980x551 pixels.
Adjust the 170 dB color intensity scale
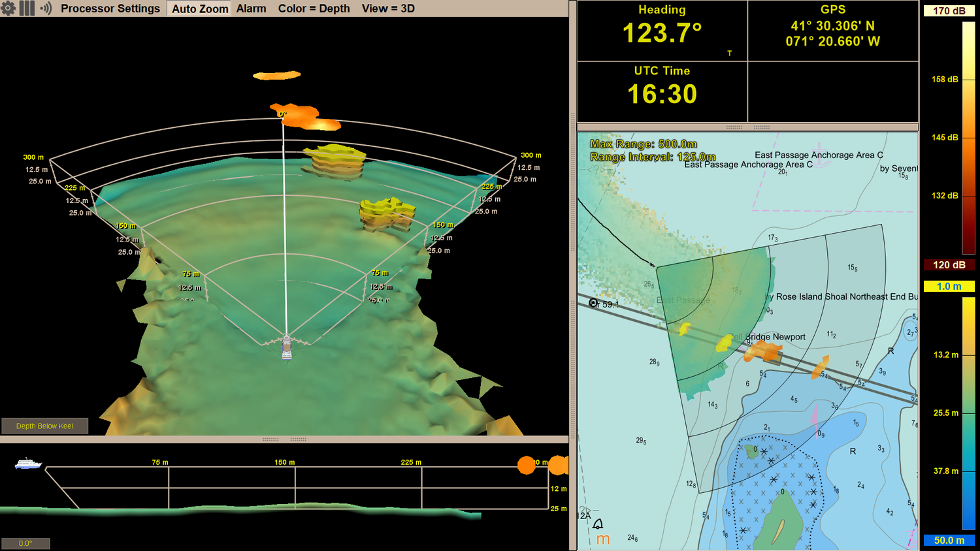(948, 10)
